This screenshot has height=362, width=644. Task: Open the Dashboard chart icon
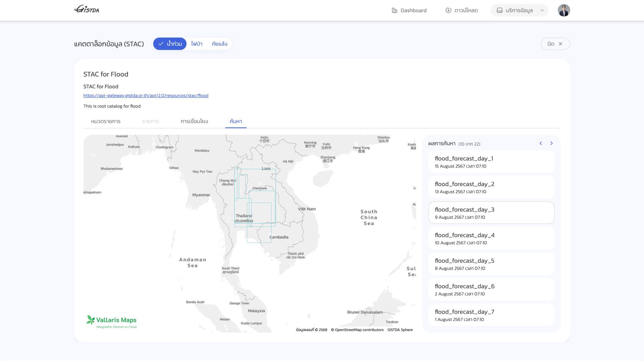pyautogui.click(x=394, y=10)
